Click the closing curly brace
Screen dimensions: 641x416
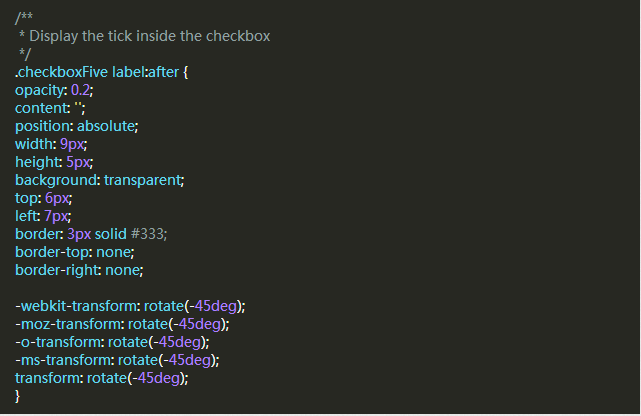(18, 395)
